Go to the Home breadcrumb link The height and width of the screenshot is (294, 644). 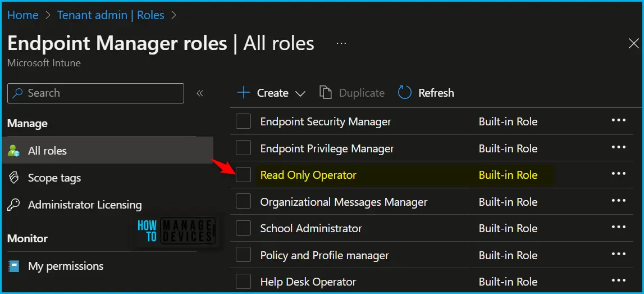coord(23,15)
